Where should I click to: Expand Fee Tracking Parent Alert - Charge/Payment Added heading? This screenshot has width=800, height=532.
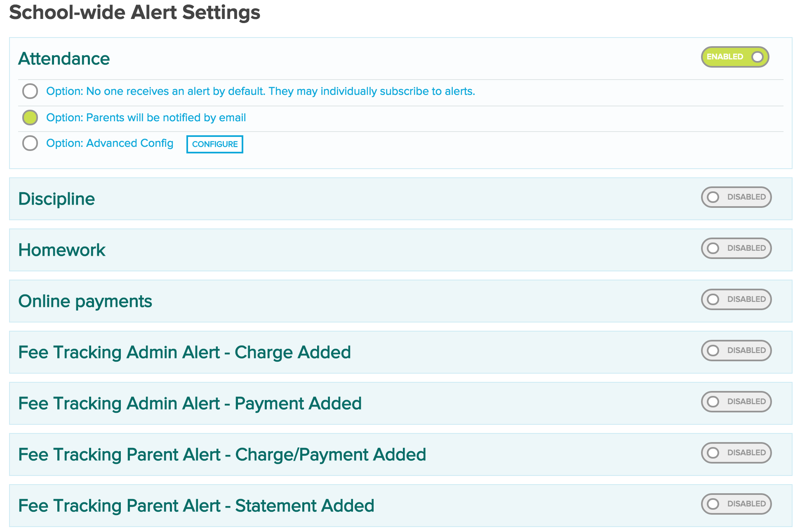pos(222,455)
